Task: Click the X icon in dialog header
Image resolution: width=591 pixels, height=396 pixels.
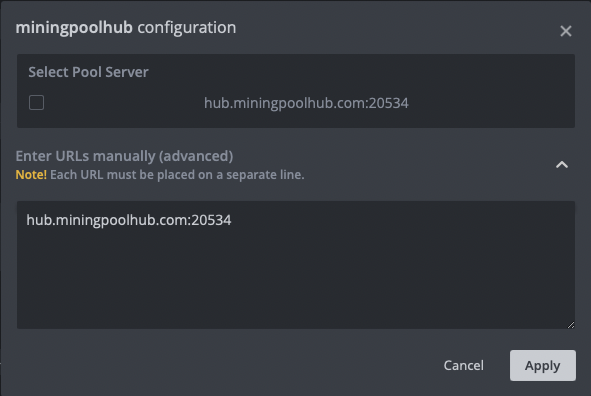Action: click(565, 31)
